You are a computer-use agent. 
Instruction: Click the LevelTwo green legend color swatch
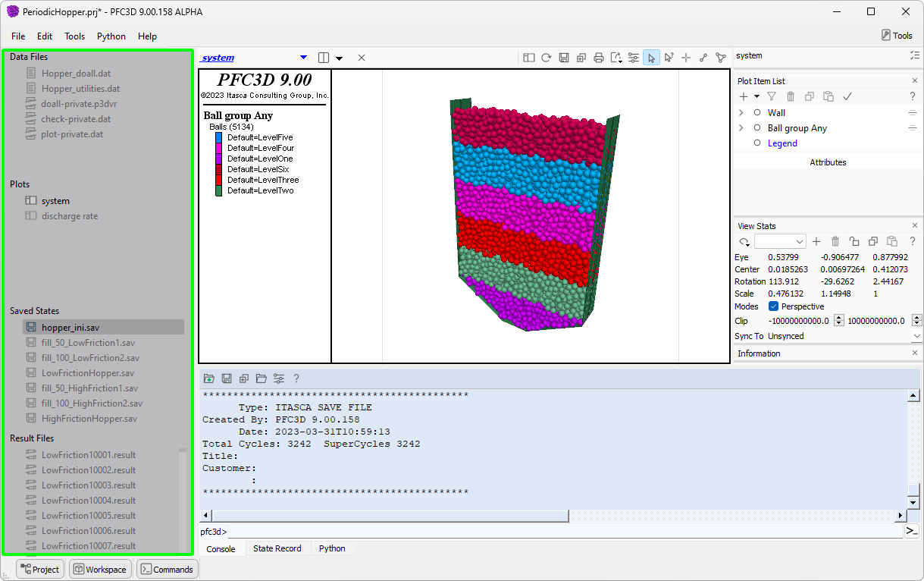(x=219, y=190)
